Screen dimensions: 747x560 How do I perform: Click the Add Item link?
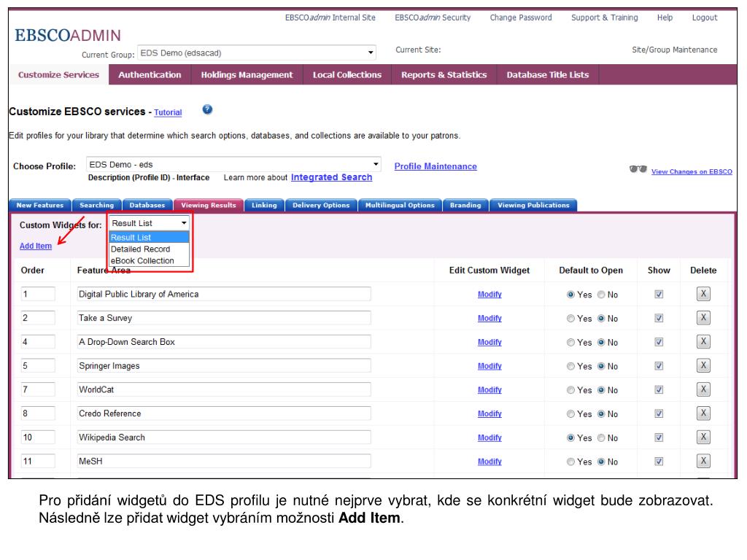pos(36,246)
